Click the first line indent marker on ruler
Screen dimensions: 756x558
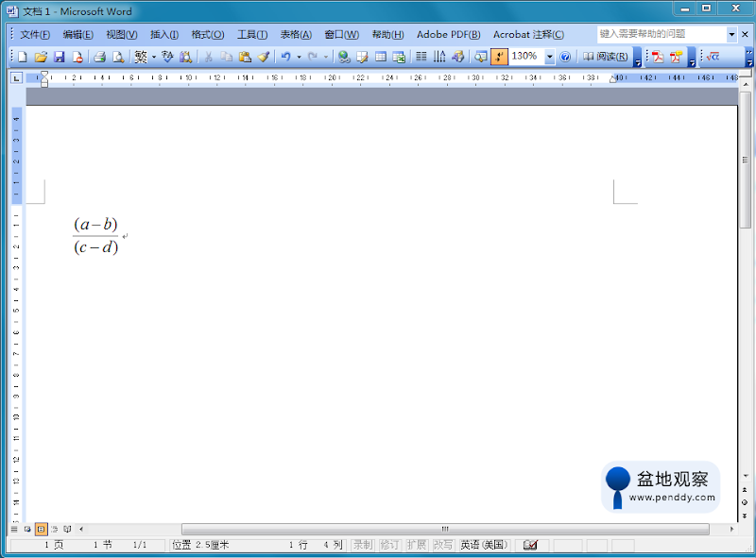(x=44, y=74)
